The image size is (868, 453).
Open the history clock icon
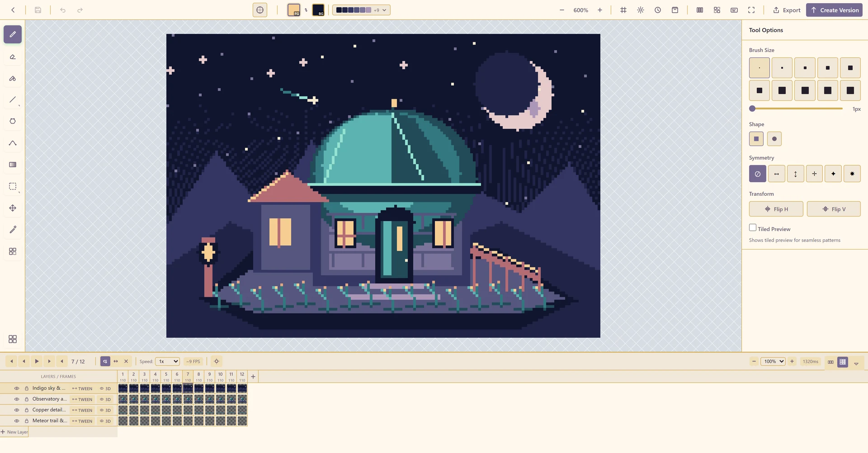(x=658, y=10)
